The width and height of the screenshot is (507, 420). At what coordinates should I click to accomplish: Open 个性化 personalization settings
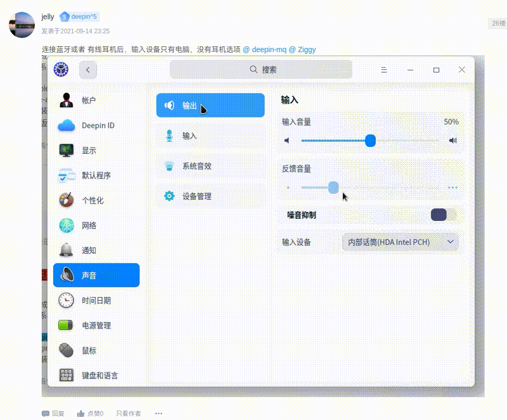[96, 200]
